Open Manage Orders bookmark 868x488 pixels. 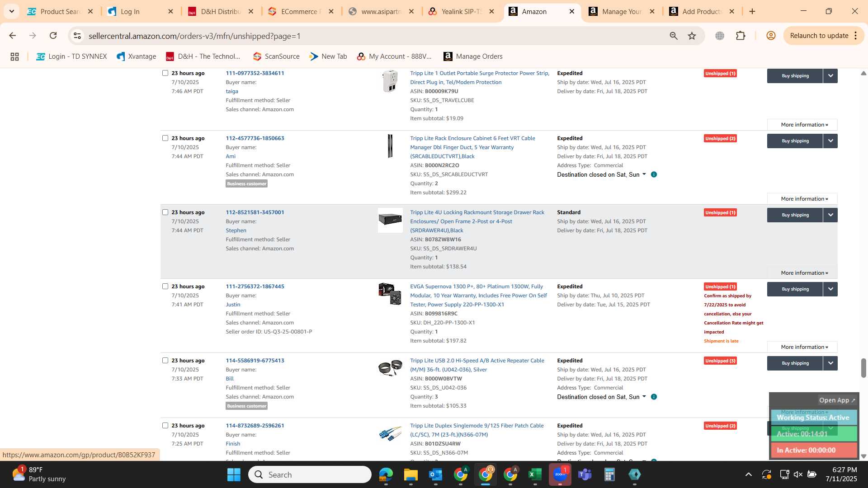[473, 56]
